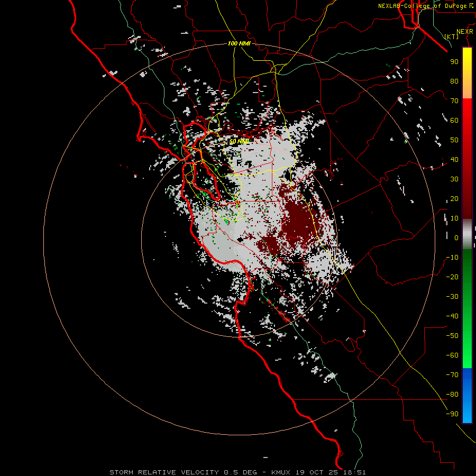Click the blue bottom segment of color bar
476x476 pixels.
coord(467,396)
